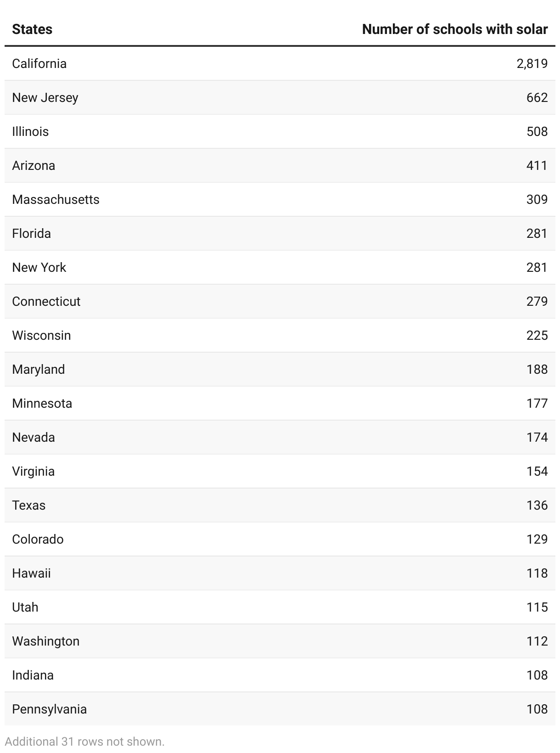Click Minnesota's value 177
The image size is (560, 753).
(x=537, y=403)
